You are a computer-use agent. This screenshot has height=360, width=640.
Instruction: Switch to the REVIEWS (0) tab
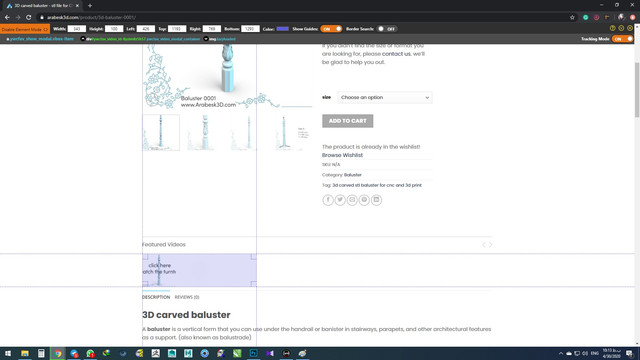(187, 297)
